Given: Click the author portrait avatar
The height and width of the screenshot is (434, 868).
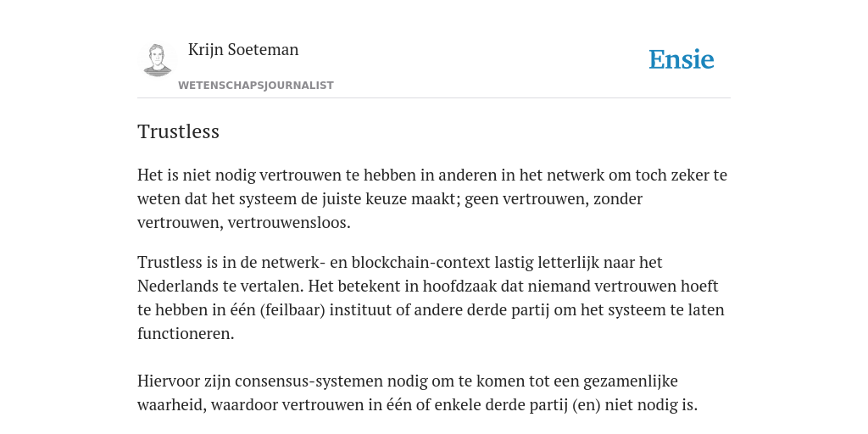Looking at the screenshot, I should pyautogui.click(x=157, y=60).
